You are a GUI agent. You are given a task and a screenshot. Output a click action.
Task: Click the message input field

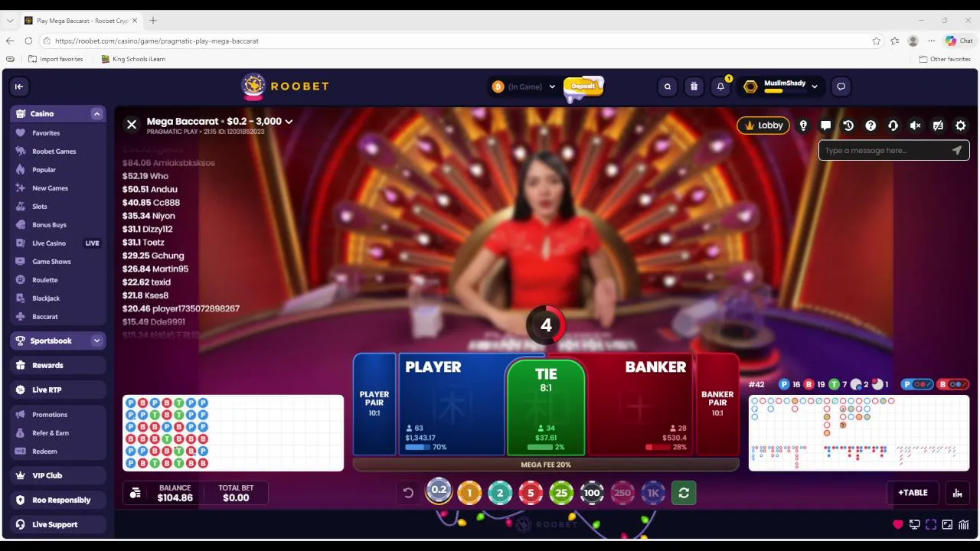884,151
